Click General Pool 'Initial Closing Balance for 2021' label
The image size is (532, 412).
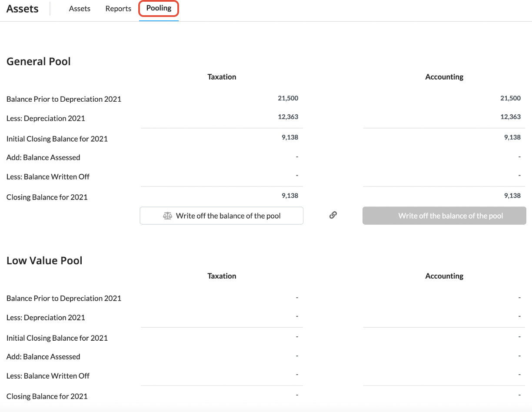[57, 139]
